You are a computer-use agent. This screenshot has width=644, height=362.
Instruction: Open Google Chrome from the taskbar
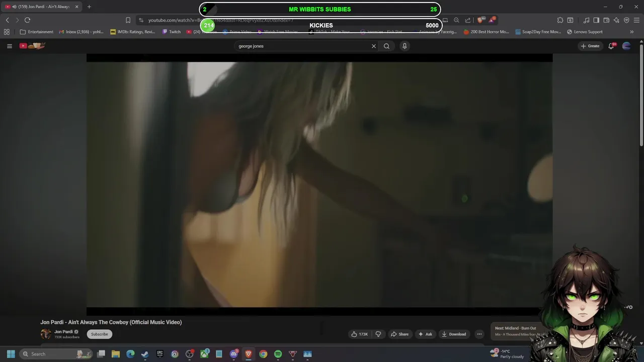(263, 354)
